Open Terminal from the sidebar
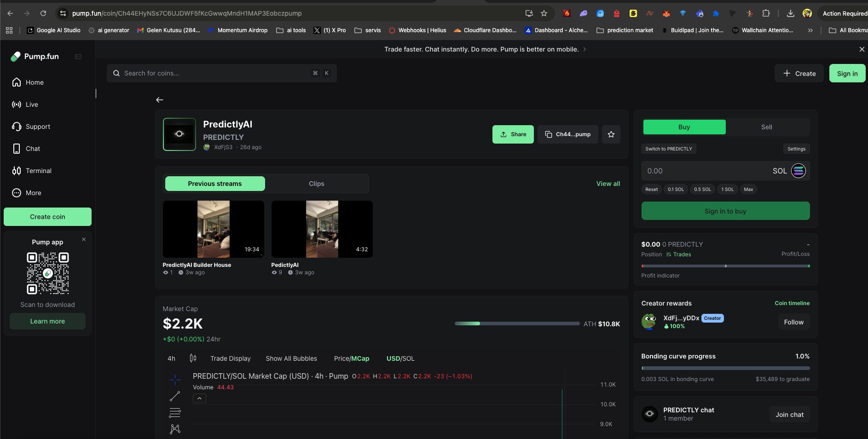 click(39, 171)
